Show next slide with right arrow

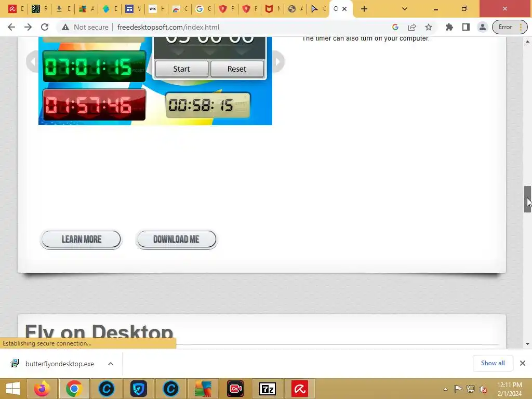pos(278,62)
